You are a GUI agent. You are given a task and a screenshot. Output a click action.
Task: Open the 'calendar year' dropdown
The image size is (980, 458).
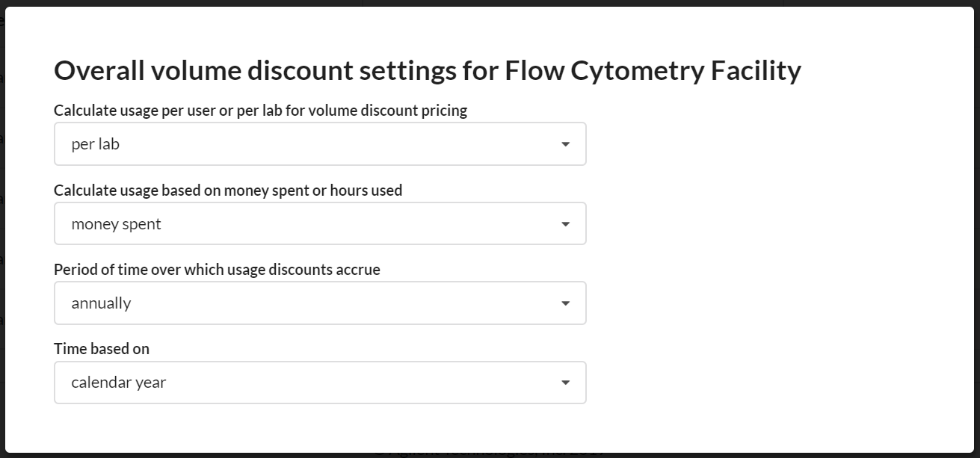point(320,383)
